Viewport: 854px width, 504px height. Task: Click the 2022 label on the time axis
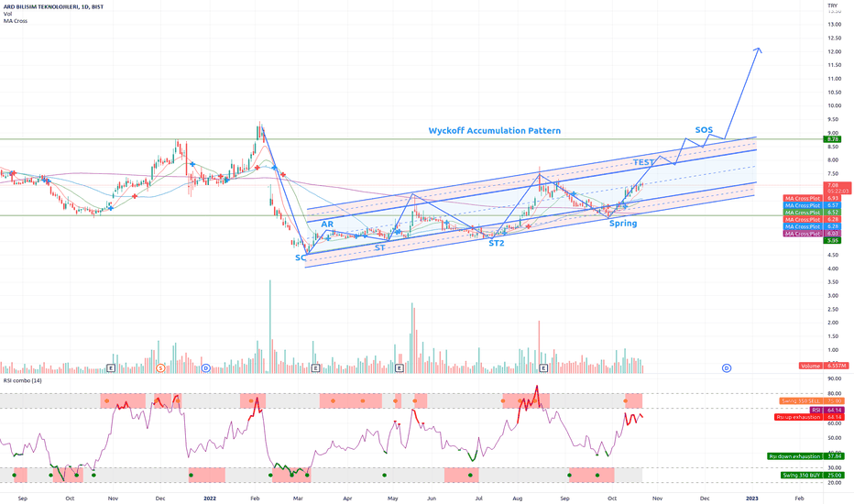(209, 498)
